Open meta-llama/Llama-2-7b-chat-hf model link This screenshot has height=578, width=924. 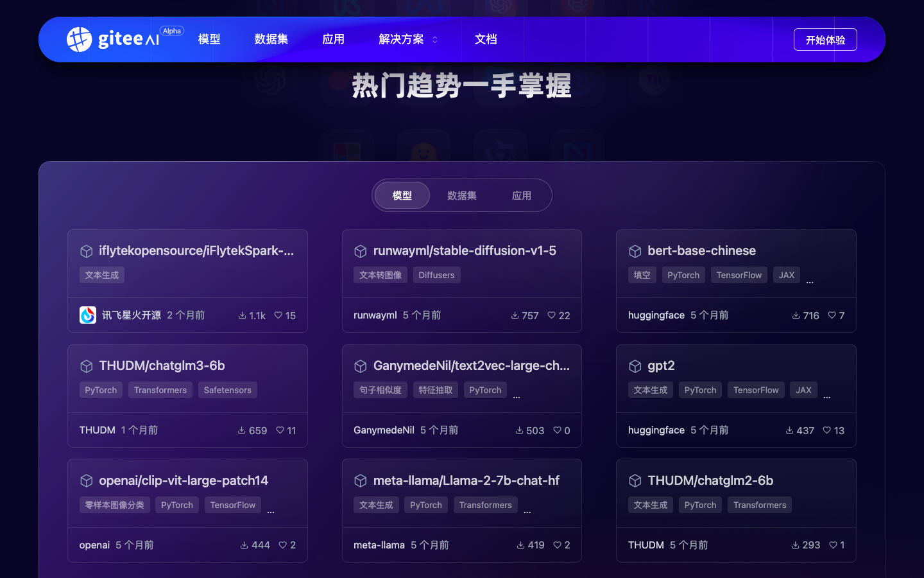click(466, 480)
